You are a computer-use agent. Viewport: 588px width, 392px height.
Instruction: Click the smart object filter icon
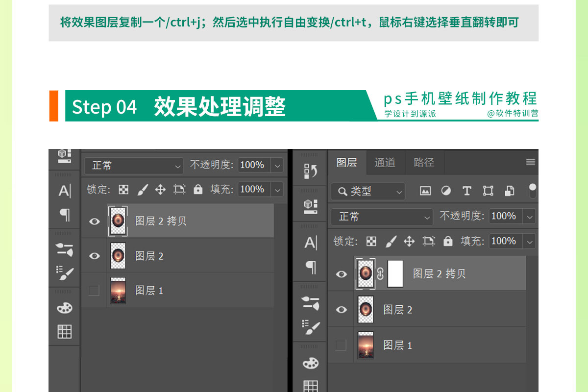click(x=509, y=191)
